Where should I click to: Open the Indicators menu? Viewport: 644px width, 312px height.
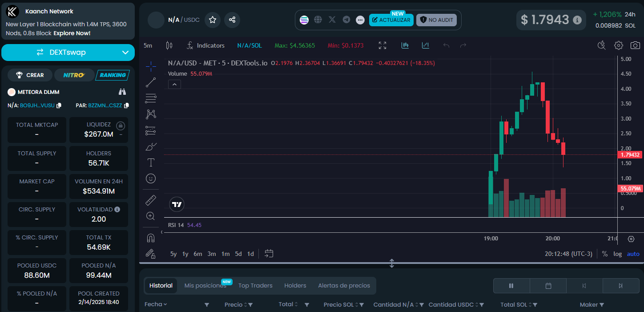point(205,45)
